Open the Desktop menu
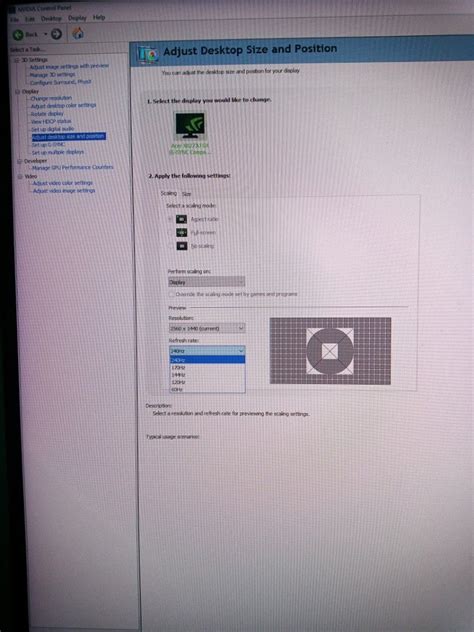This screenshot has height=632, width=474. coord(51,19)
